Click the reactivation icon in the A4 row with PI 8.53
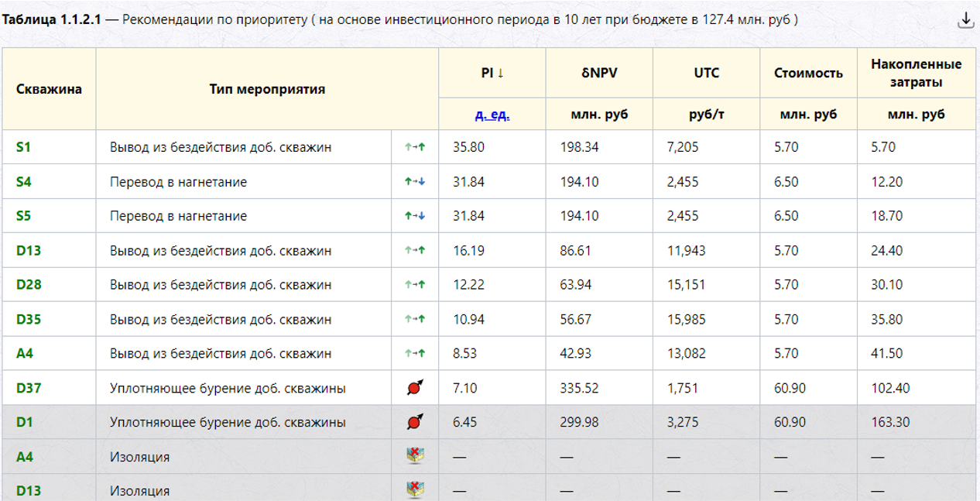This screenshot has height=501, width=980. coord(415,353)
